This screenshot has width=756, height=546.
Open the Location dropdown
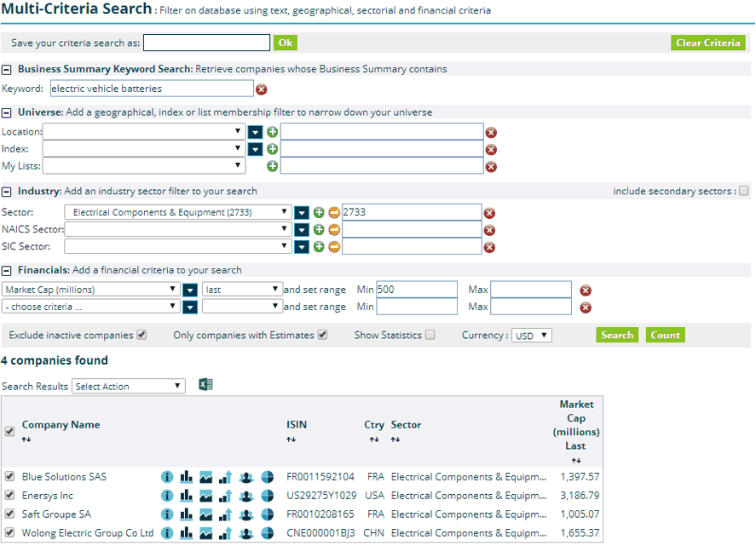coord(144,131)
